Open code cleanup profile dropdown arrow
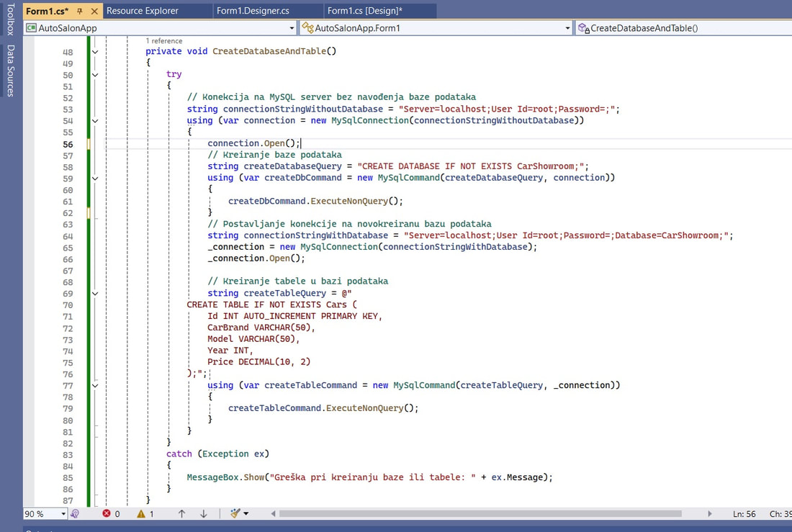The image size is (792, 532). pyautogui.click(x=246, y=514)
